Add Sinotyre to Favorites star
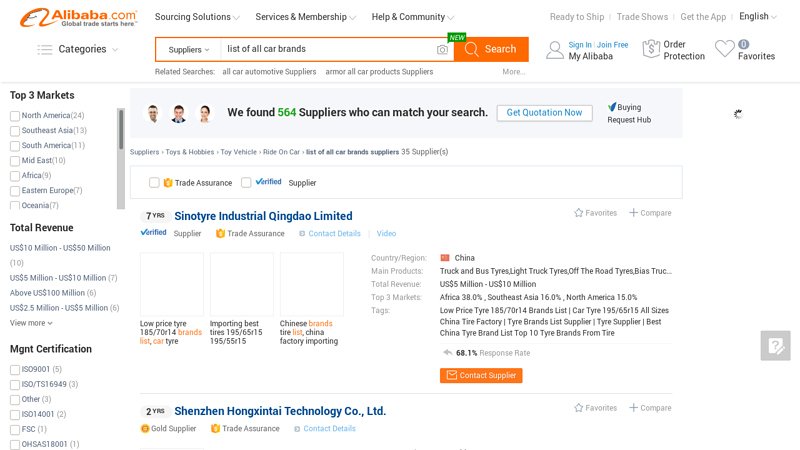800x450 pixels. pyautogui.click(x=579, y=213)
